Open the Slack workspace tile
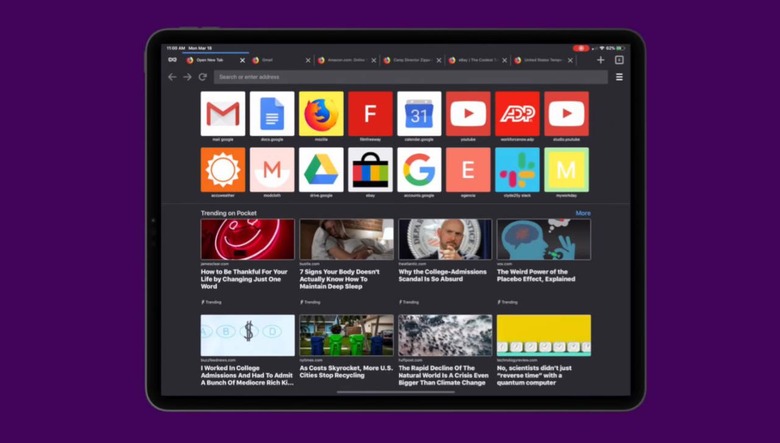780x443 pixels. point(517,170)
